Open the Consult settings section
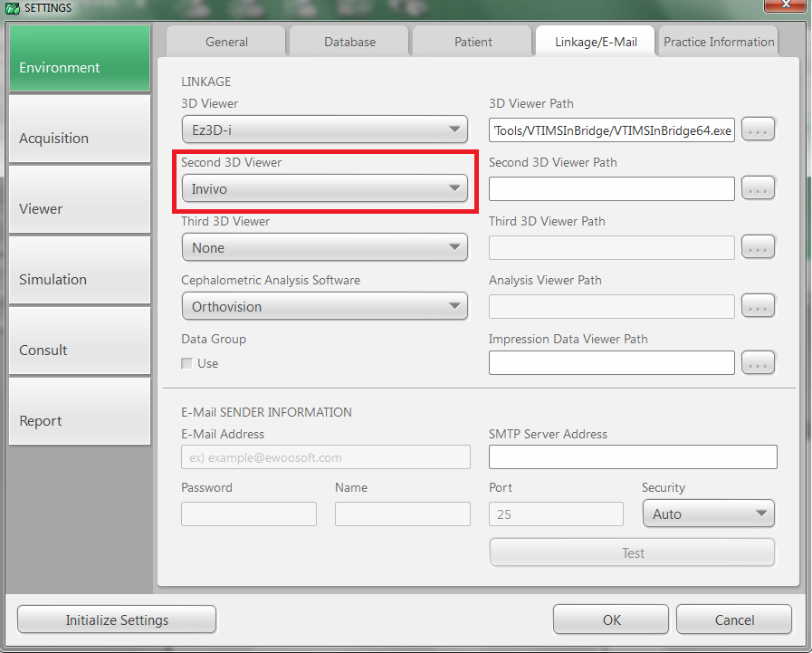Image resolution: width=812 pixels, height=653 pixels. click(x=80, y=341)
